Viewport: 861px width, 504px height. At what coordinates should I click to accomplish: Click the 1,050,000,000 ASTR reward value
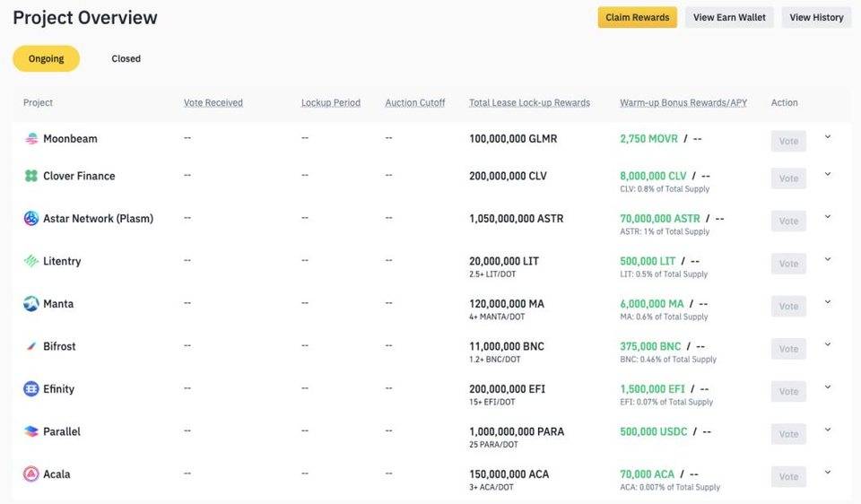[517, 219]
